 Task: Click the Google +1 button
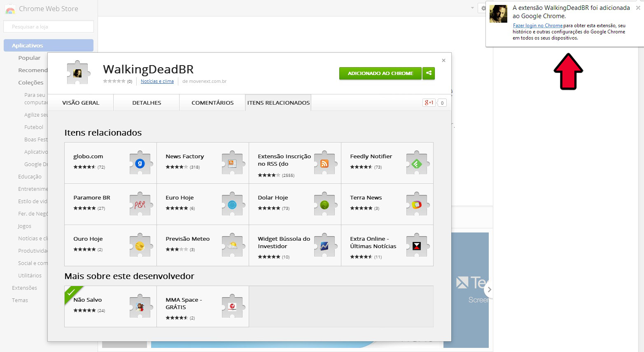point(429,103)
